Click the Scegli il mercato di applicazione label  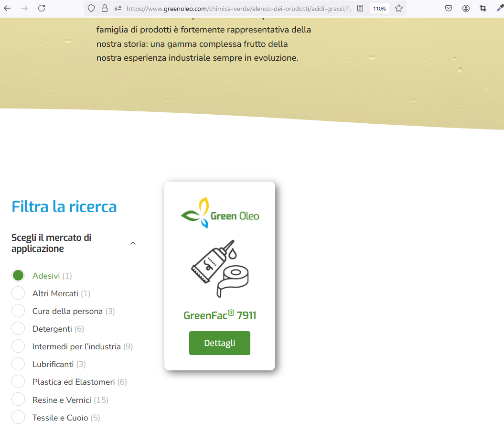tap(52, 243)
